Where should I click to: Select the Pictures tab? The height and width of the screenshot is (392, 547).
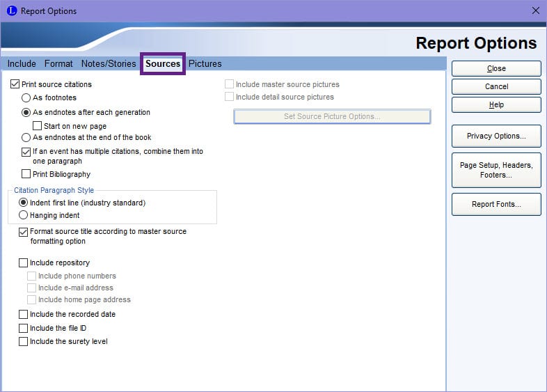coord(205,63)
